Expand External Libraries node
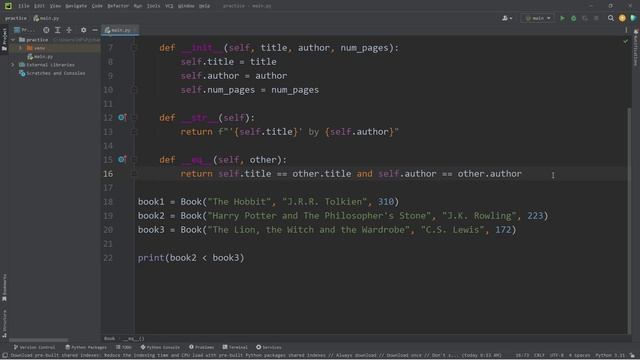Screen dimensions: 640x360 [13, 65]
